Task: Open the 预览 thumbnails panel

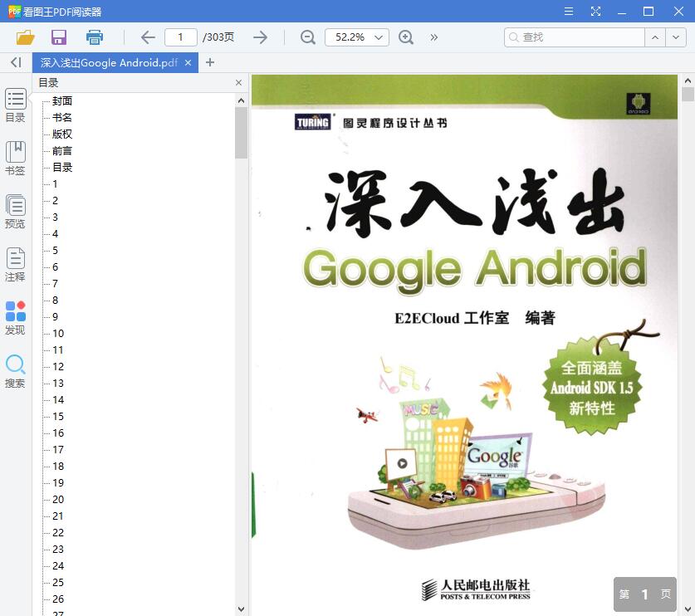Action: pos(16,212)
